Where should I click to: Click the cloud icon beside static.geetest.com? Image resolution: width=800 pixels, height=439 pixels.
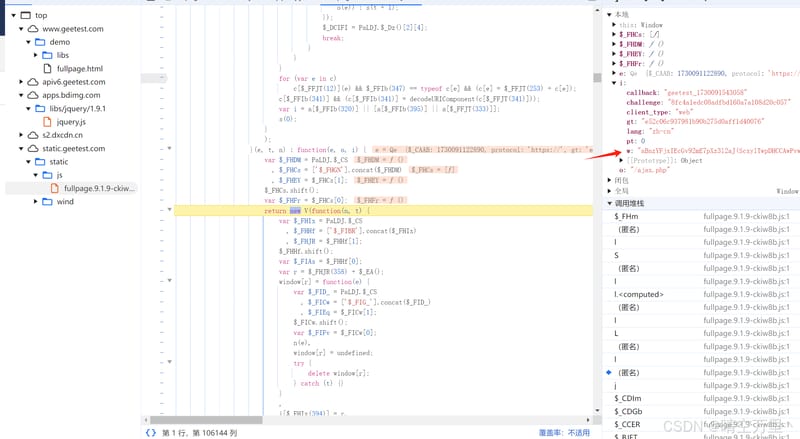pos(33,148)
